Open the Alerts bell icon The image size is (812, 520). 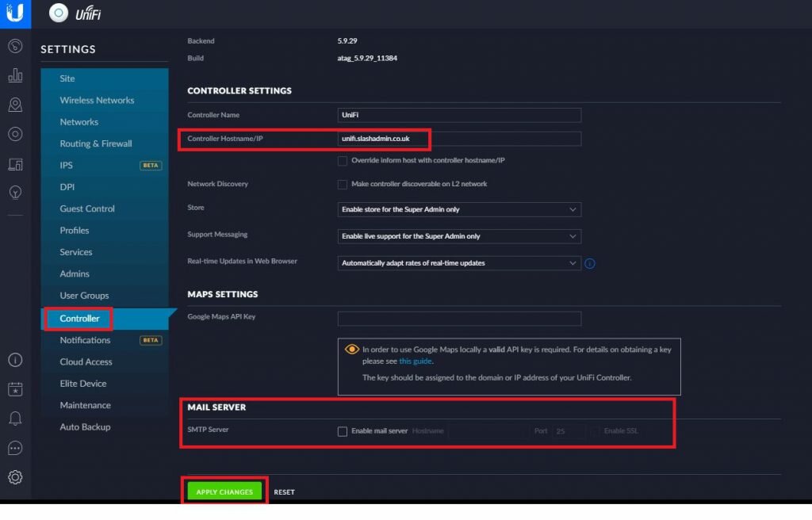(15, 419)
